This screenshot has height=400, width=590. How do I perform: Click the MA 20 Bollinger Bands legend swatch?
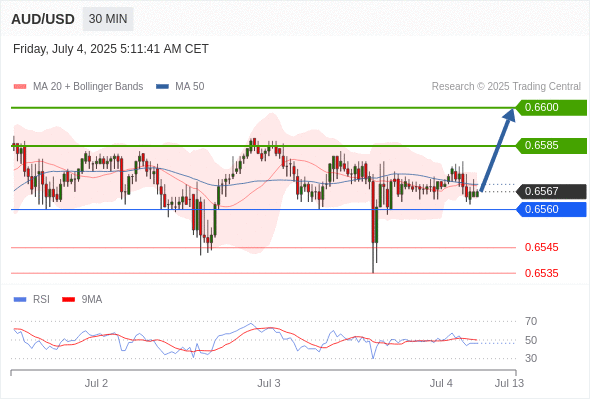[20, 87]
